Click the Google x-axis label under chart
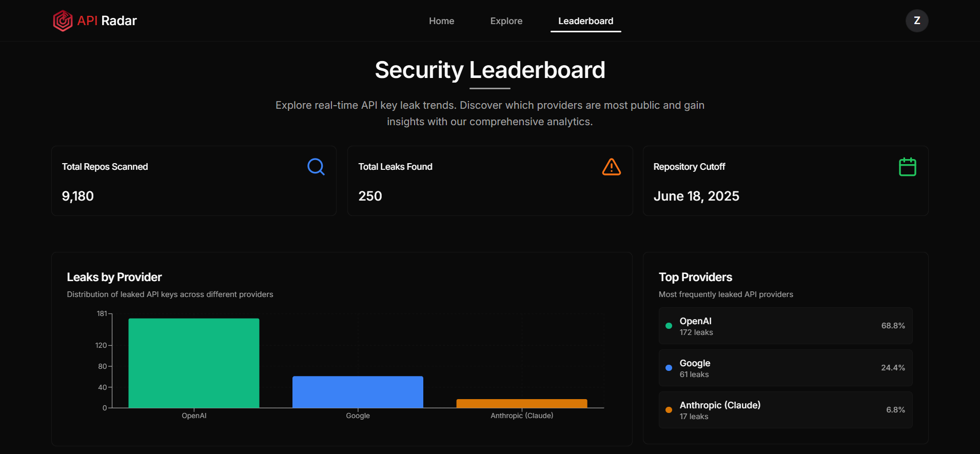This screenshot has width=980, height=454. click(x=358, y=416)
